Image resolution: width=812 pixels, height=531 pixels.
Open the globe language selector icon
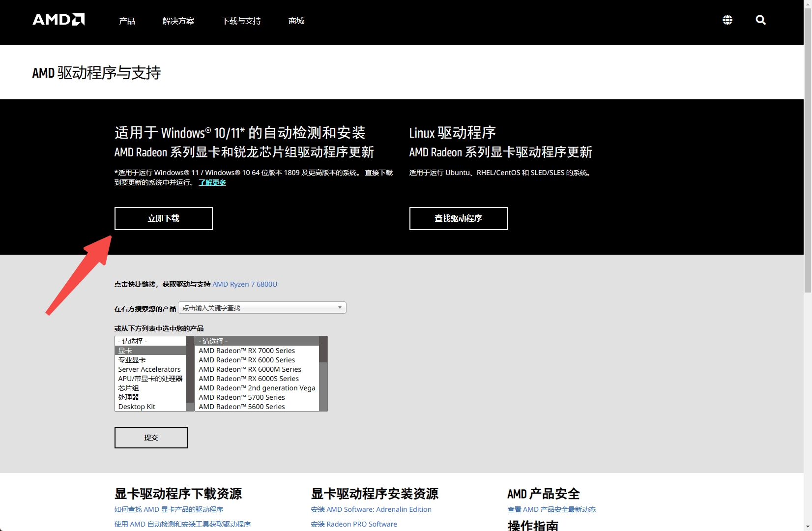pyautogui.click(x=727, y=20)
